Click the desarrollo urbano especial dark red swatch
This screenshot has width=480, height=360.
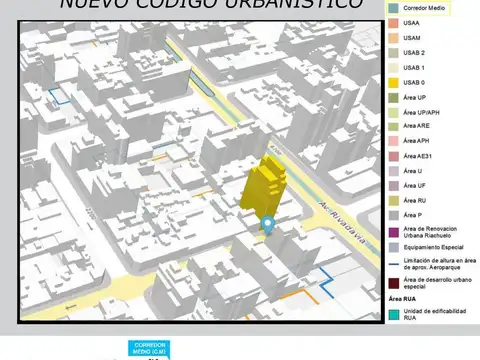(394, 283)
